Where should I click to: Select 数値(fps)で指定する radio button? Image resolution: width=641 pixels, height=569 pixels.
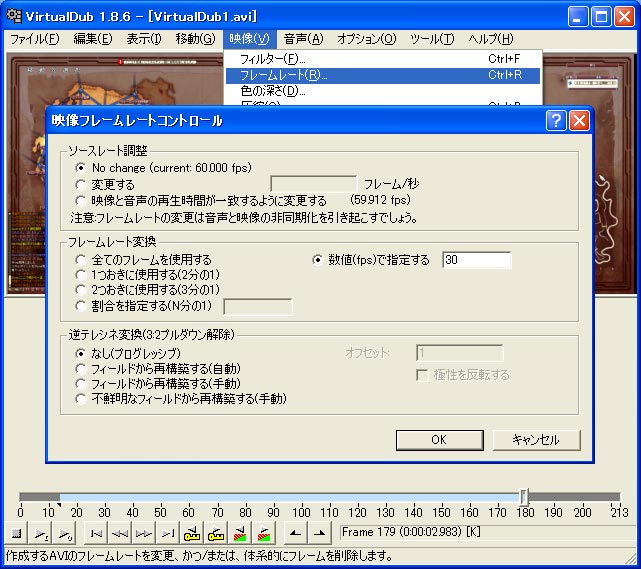[x=371, y=260]
